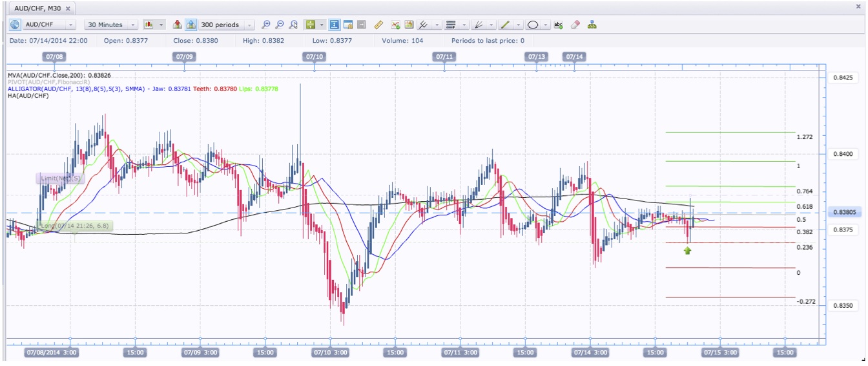Click the 07/13 date marker on top timeline
Screen dimensions: 868x366
(537, 56)
